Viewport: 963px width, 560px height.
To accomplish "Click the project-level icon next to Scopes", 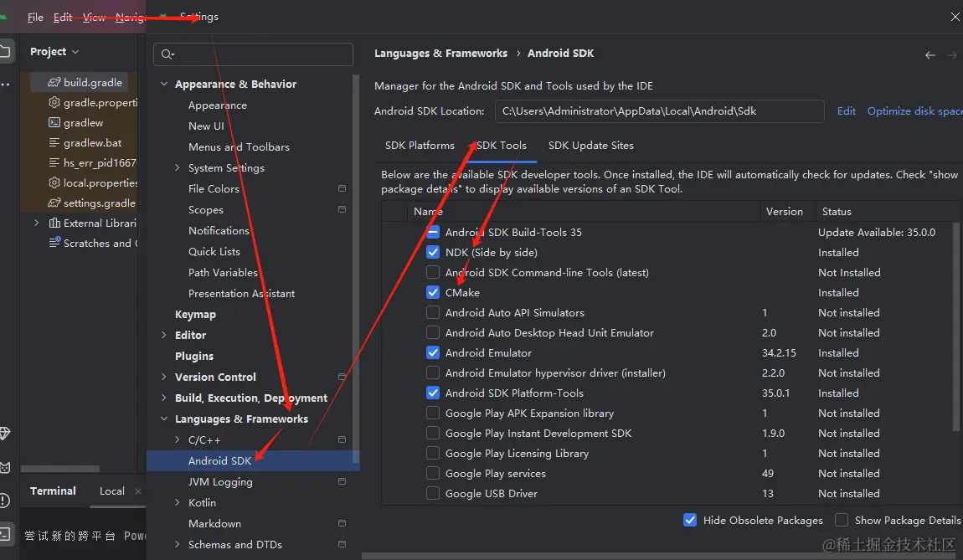I will point(342,209).
